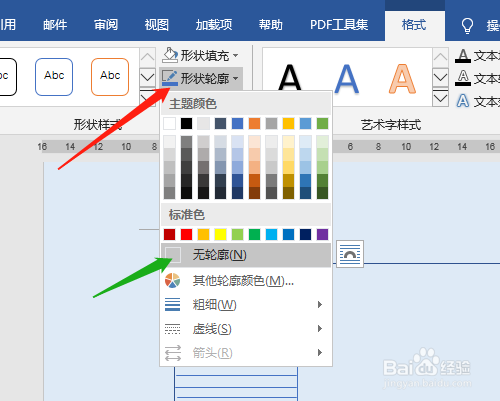Switch to the 加载项 ribbon tab
The width and height of the screenshot is (500, 401).
pyautogui.click(x=214, y=25)
